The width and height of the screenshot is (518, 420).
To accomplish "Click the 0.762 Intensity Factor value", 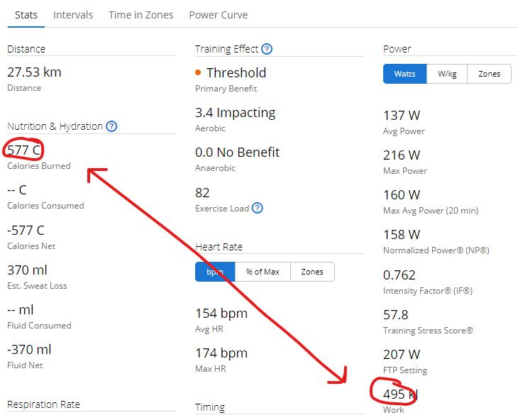I will click(399, 275).
